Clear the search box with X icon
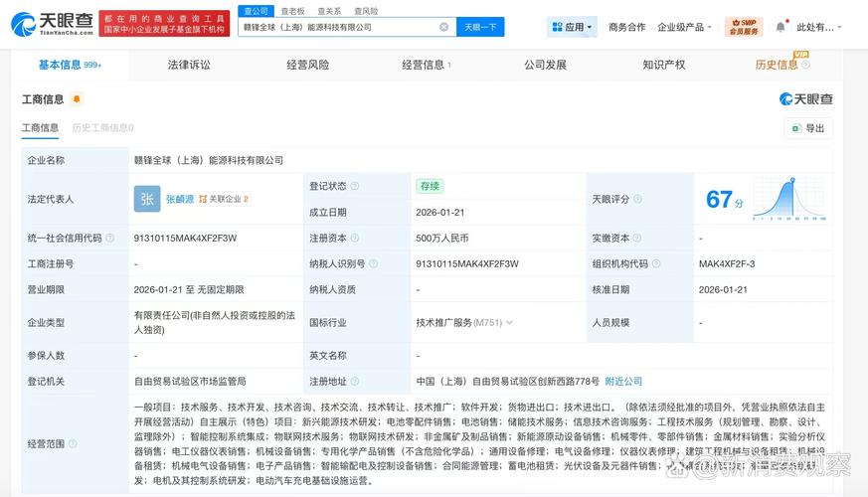This screenshot has width=868, height=497. pyautogui.click(x=444, y=27)
